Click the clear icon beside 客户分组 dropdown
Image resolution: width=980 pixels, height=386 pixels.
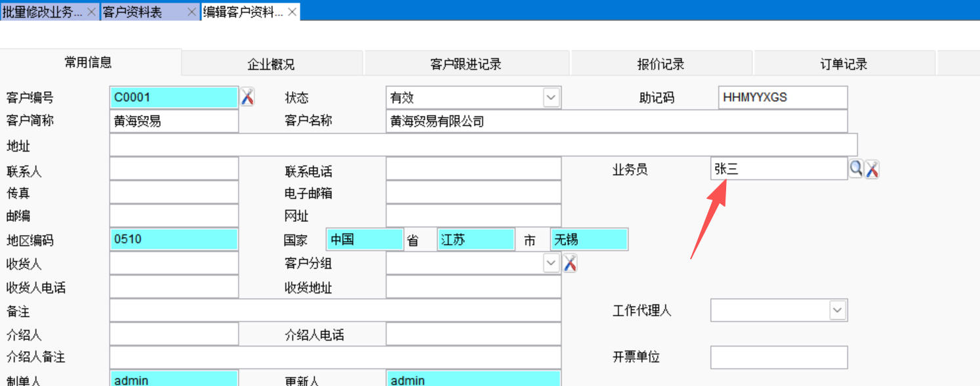pos(570,264)
